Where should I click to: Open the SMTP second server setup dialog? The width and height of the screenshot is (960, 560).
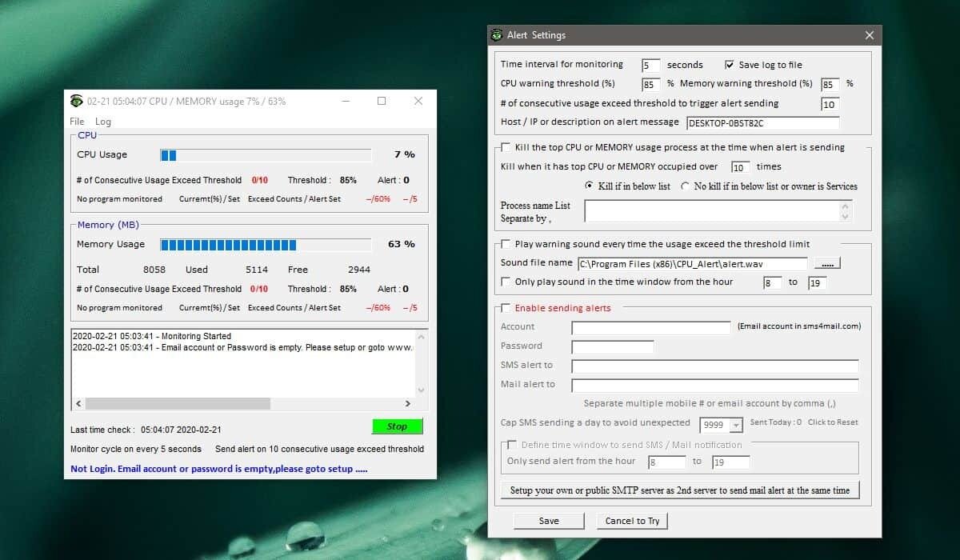pyautogui.click(x=681, y=490)
